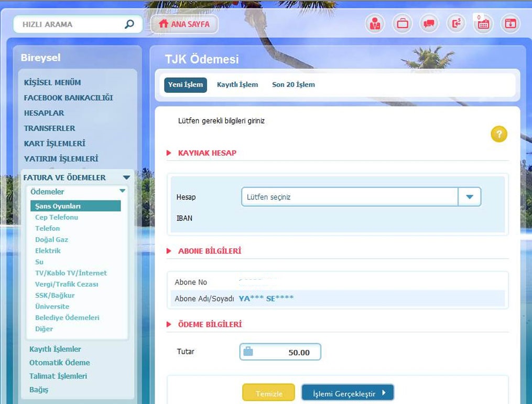
Task: Select the Yeni İşlem tab
Action: (x=185, y=84)
